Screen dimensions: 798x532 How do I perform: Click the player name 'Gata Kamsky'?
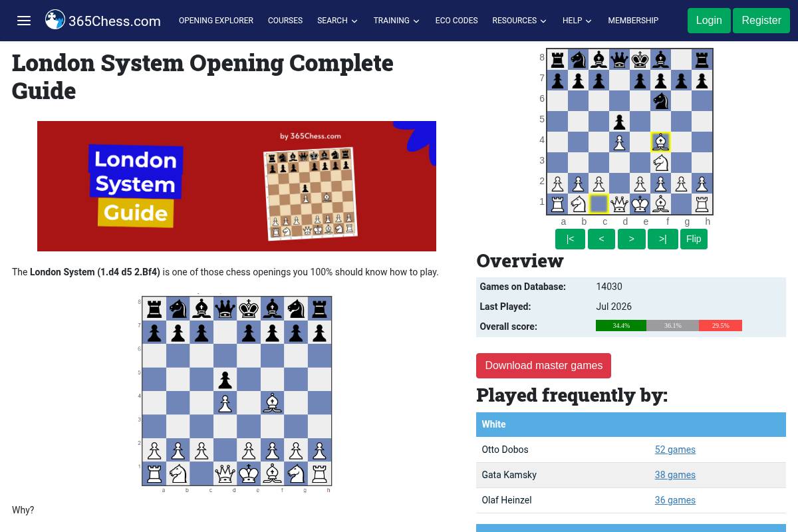tap(509, 475)
